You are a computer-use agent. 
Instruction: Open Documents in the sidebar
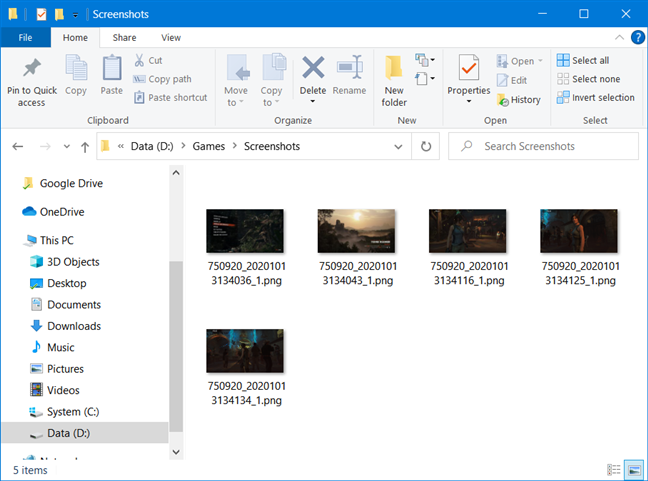coord(66,305)
